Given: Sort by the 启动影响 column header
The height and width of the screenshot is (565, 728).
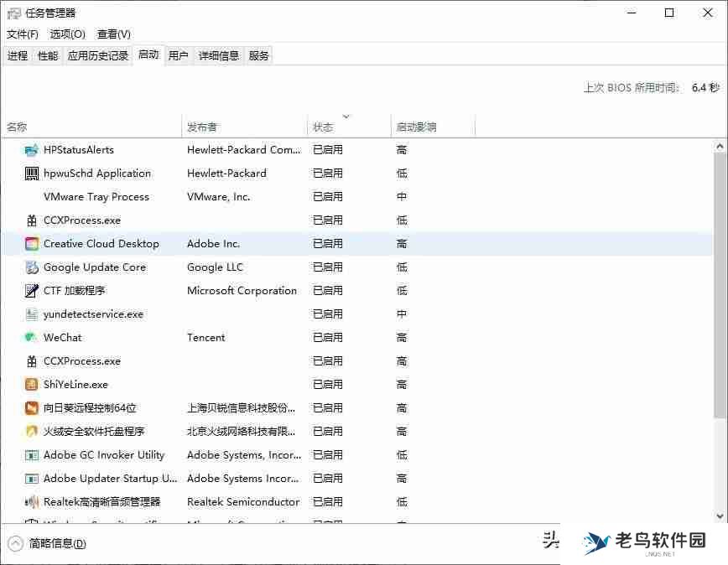Looking at the screenshot, I should point(433,127).
